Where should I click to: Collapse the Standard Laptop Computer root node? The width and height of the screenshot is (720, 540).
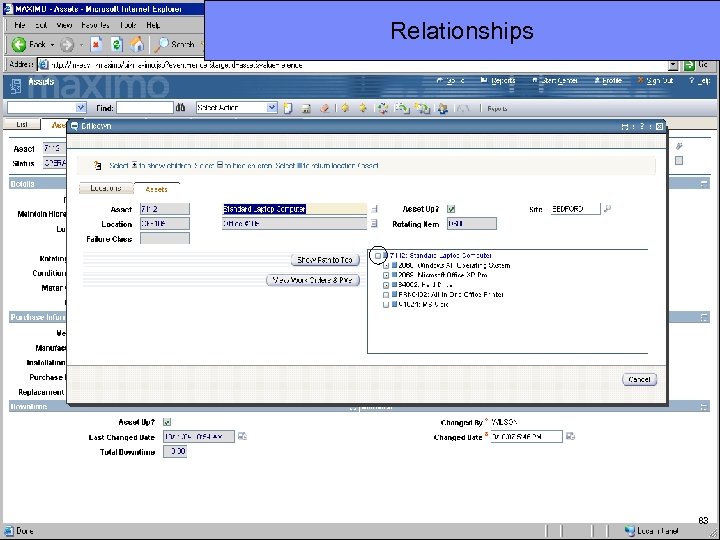[x=377, y=256]
